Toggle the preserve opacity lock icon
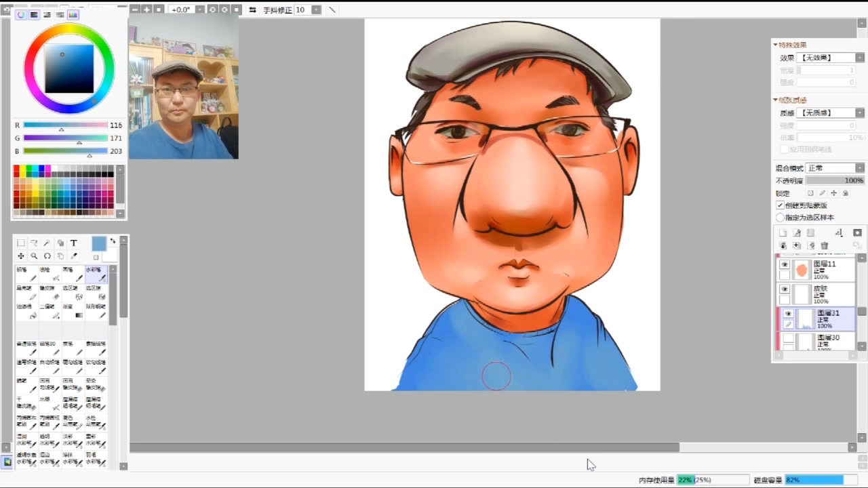This screenshot has width=868, height=488. click(810, 193)
